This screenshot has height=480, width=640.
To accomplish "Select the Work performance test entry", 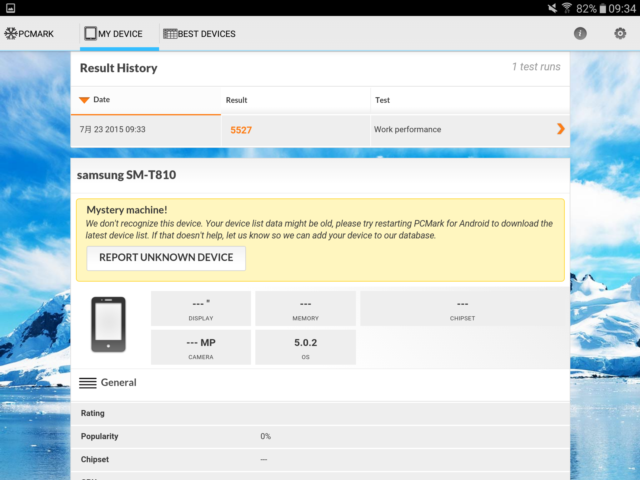I will 407,129.
